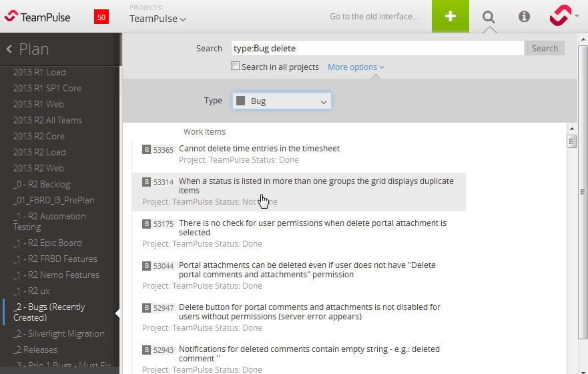Select 2013 R2 Load iteration
The width and height of the screenshot is (588, 374).
tap(39, 153)
